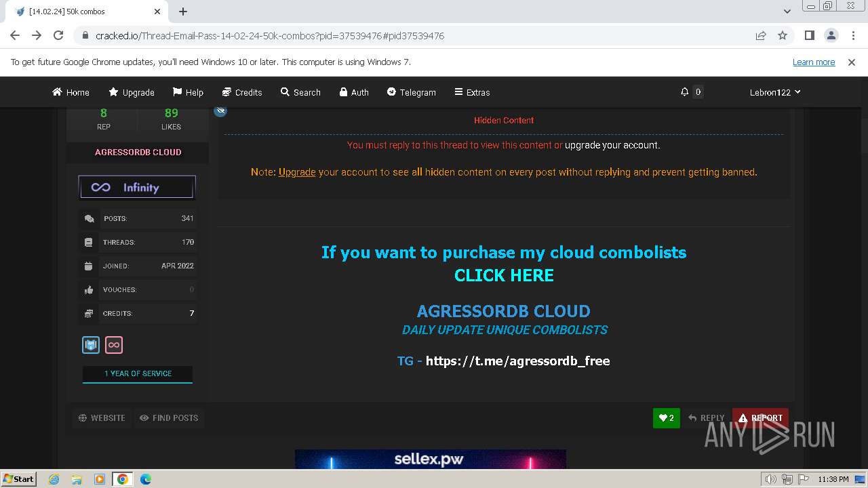Expand the Extras menu
868x488 pixels.
pyautogui.click(x=472, y=92)
